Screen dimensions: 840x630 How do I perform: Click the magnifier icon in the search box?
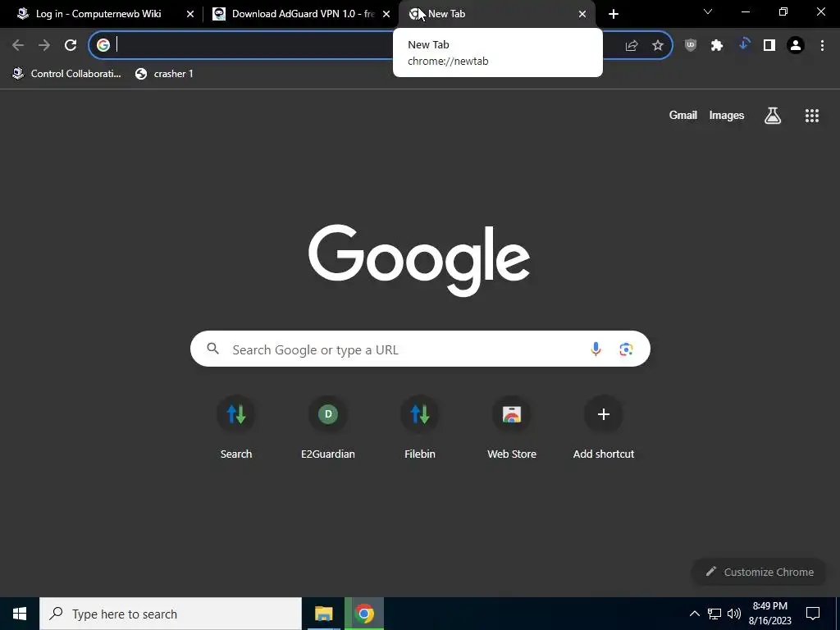(x=213, y=349)
